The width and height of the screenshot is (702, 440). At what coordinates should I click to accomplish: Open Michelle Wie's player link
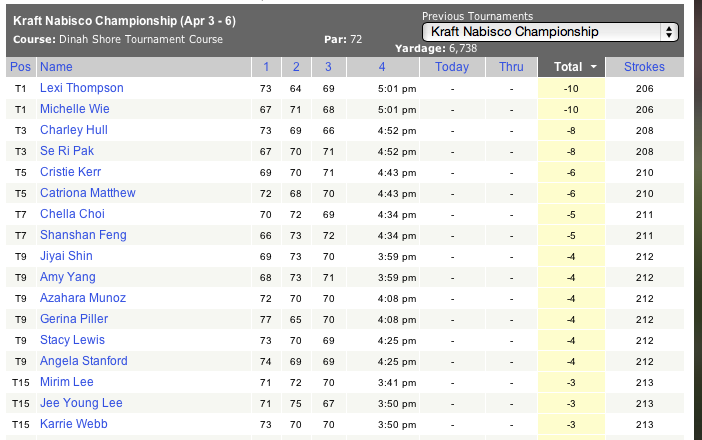click(75, 109)
